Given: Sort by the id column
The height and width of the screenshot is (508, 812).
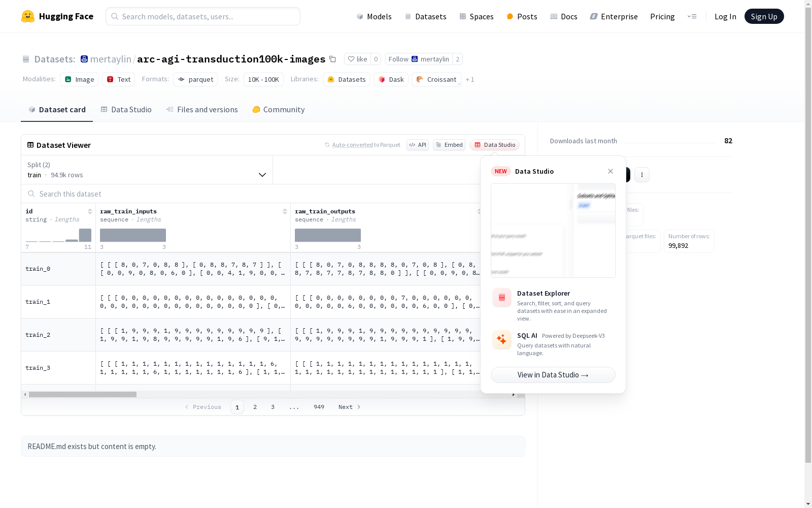Looking at the screenshot, I should click(x=90, y=211).
